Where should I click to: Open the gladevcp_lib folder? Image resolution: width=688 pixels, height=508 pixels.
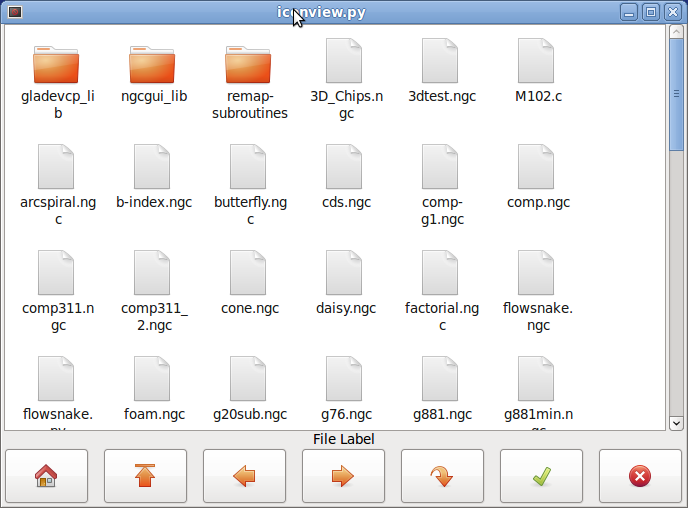(56, 65)
